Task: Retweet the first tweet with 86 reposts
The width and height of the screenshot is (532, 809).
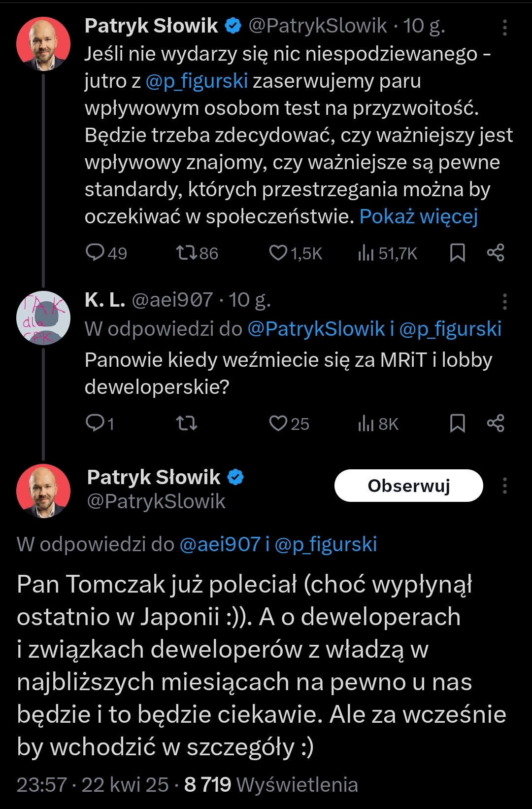Action: click(187, 253)
